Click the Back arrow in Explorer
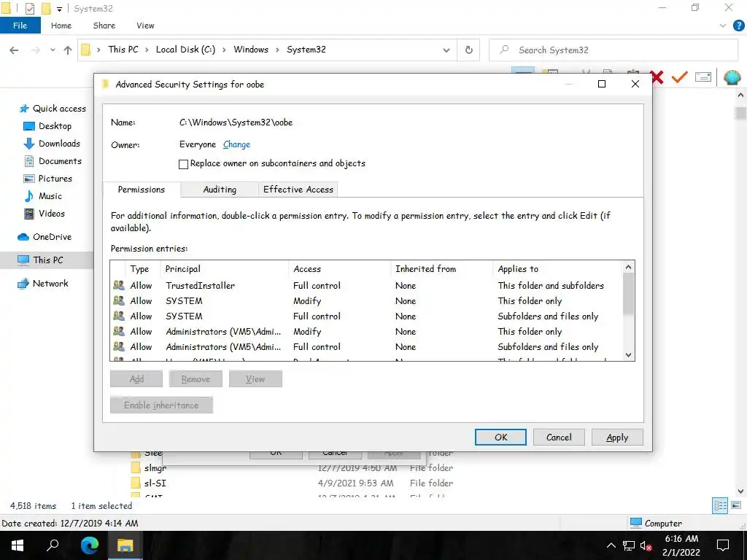 point(14,50)
